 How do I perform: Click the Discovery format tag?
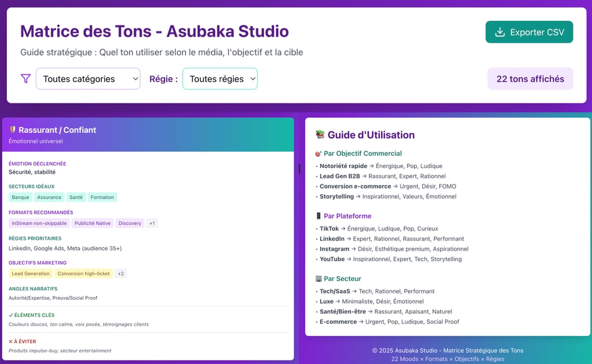tap(130, 223)
